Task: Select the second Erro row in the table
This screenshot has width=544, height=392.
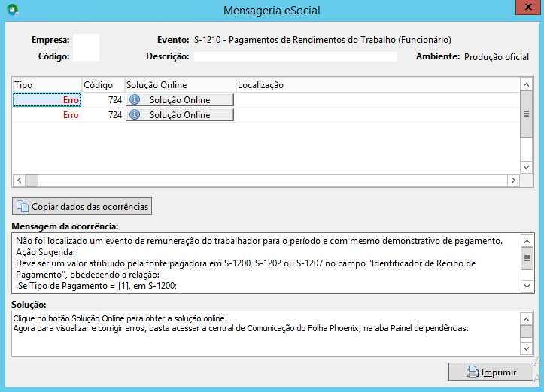Action: pyautogui.click(x=47, y=115)
